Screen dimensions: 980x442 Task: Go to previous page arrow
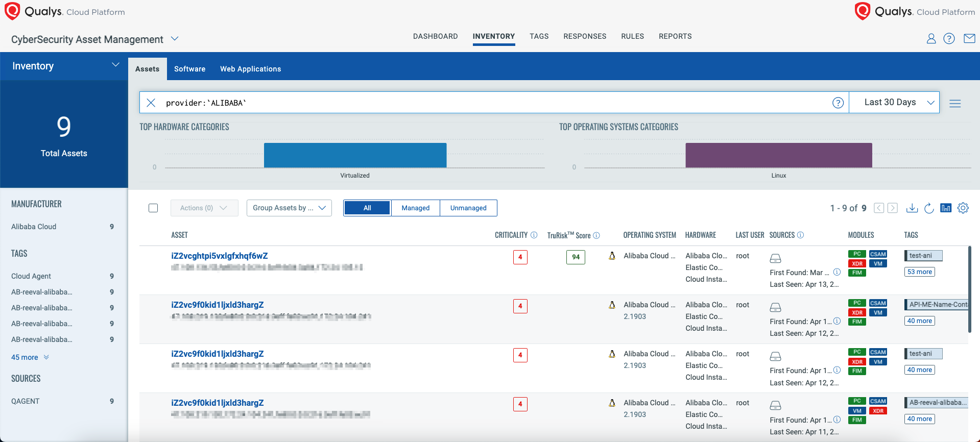tap(879, 208)
